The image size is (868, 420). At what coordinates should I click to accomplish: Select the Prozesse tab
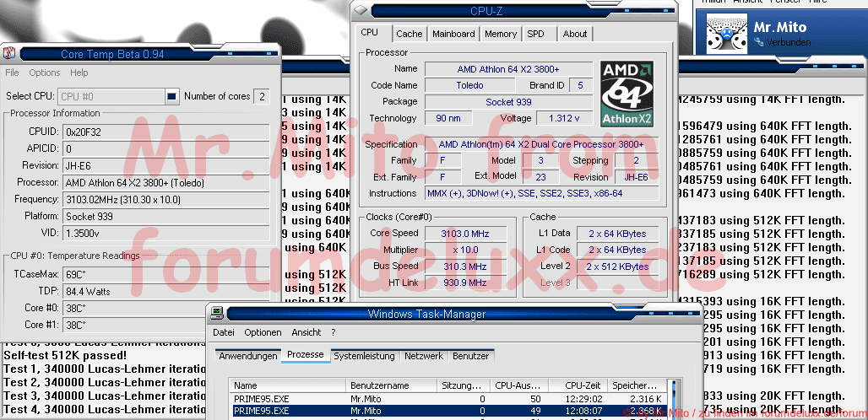(x=306, y=354)
